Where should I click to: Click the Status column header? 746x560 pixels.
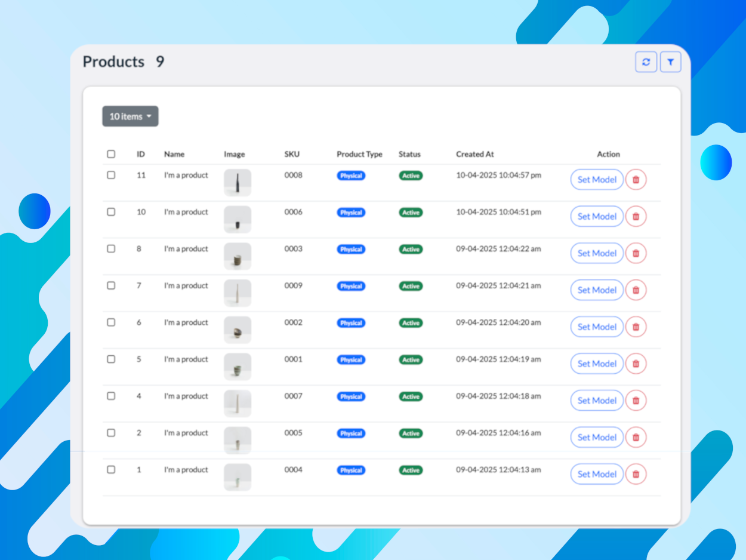click(409, 154)
